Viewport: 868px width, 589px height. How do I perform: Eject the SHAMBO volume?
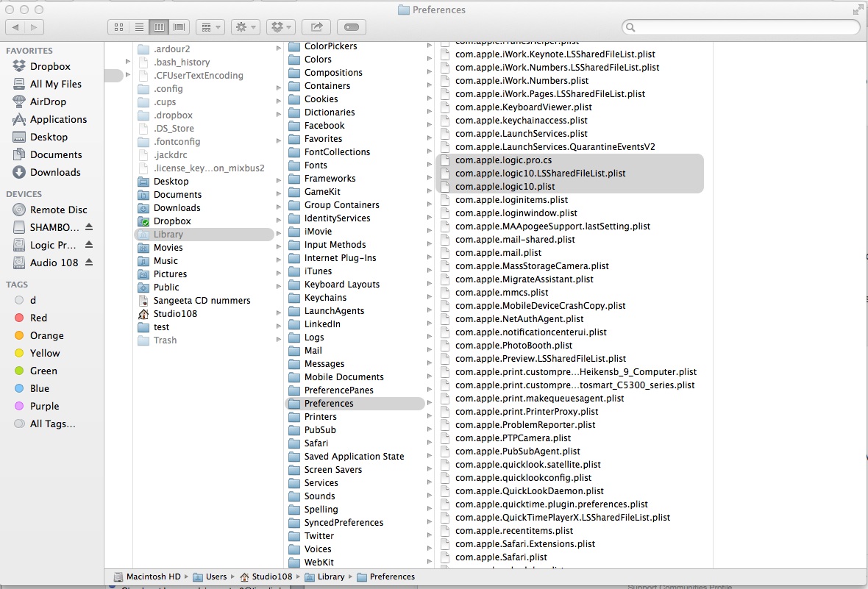tap(89, 227)
